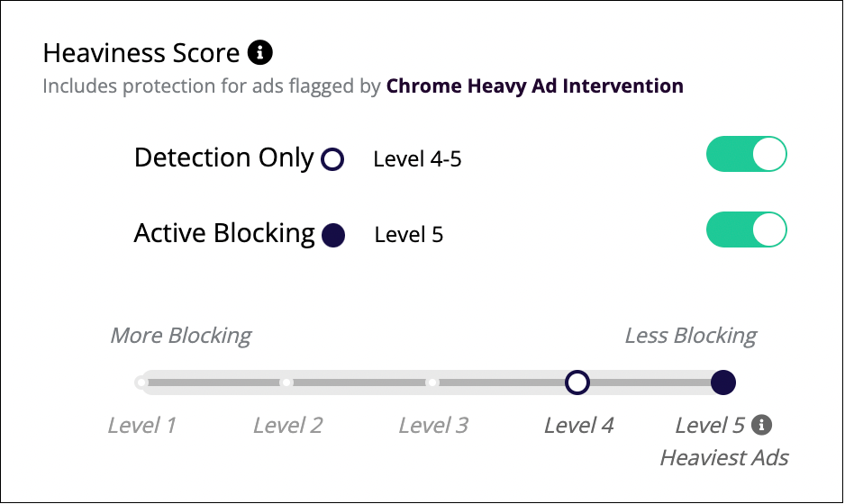The width and height of the screenshot is (845, 504).
Task: Select the Level 2 slider stop
Action: (x=286, y=382)
